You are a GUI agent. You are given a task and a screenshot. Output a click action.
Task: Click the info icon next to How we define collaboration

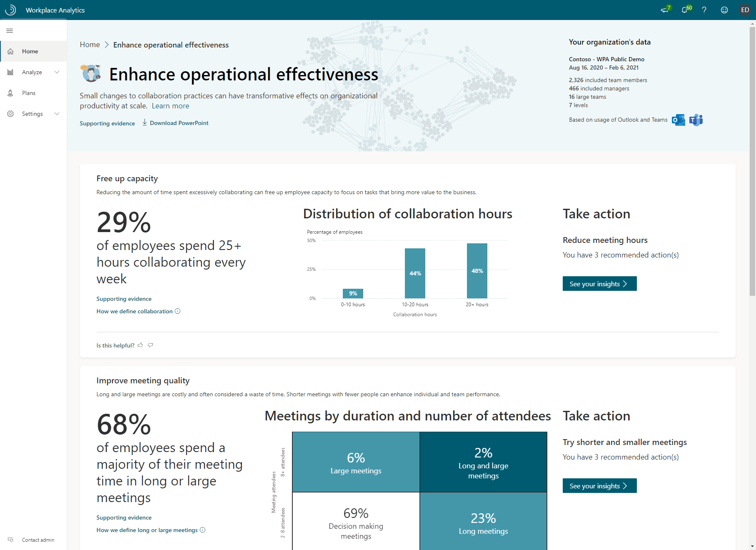[x=177, y=311]
